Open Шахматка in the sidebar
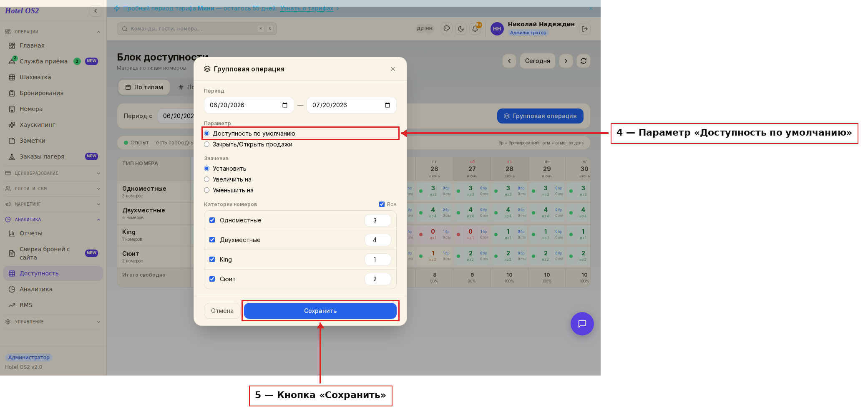Image resolution: width=868 pixels, height=416 pixels. coord(53,77)
